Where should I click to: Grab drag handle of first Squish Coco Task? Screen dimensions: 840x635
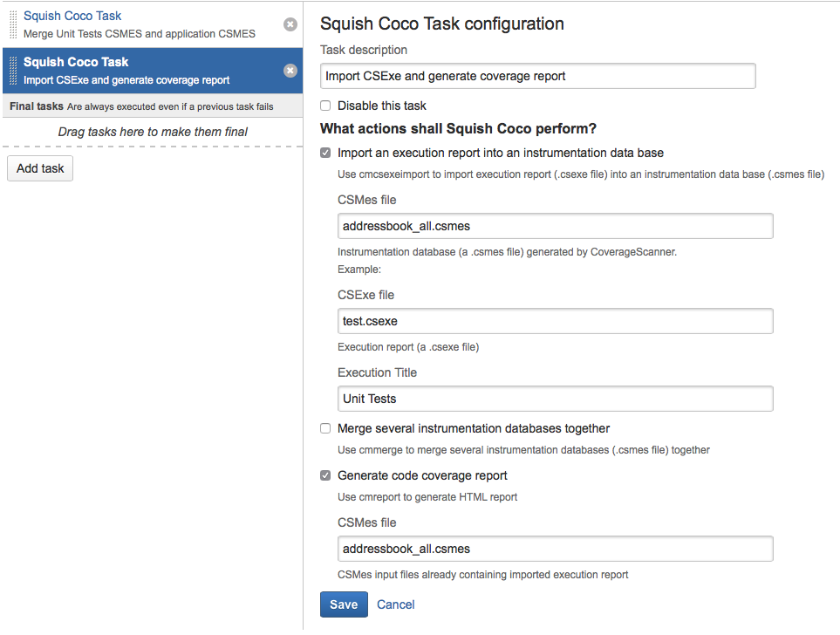pos(12,24)
